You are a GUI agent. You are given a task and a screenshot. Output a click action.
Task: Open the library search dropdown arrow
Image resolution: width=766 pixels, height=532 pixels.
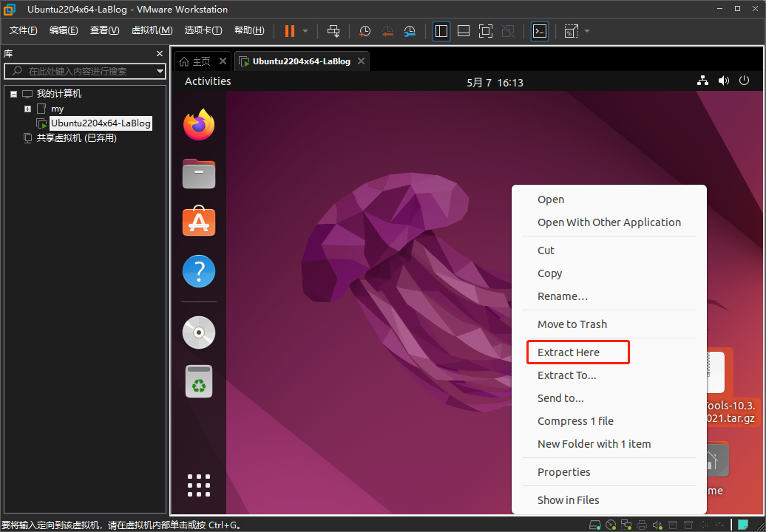pyautogui.click(x=159, y=71)
